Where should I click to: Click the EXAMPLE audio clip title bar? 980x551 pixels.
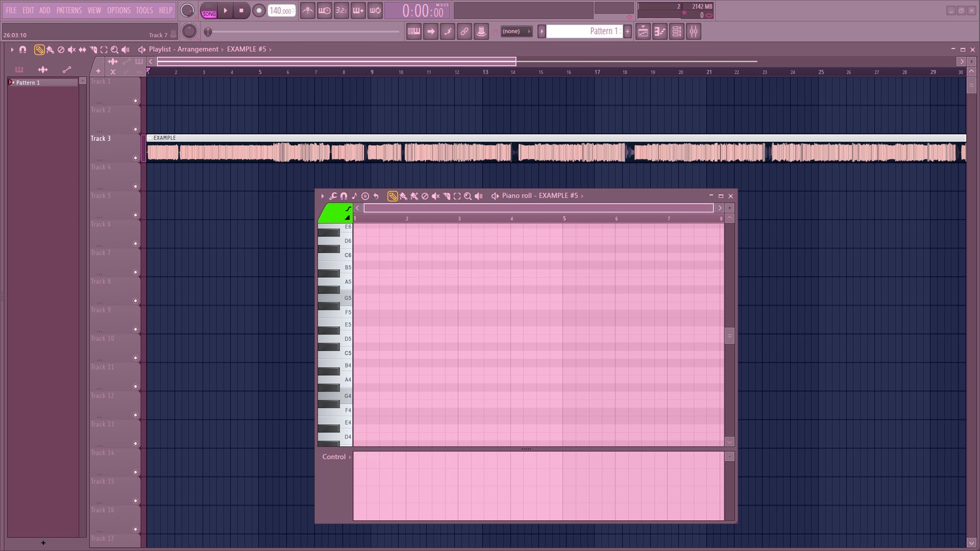coord(556,138)
